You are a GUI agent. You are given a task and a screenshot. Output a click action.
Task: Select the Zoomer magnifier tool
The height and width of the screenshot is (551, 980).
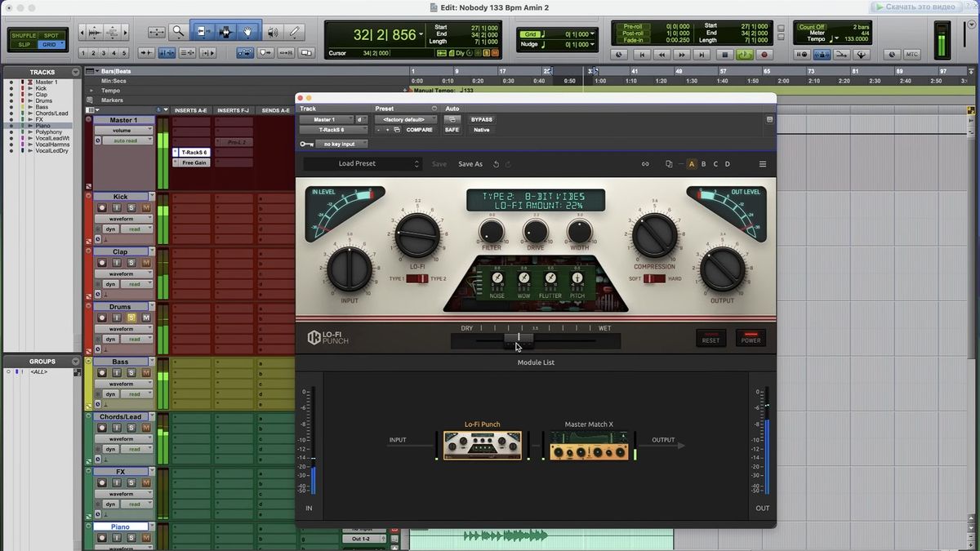click(179, 31)
